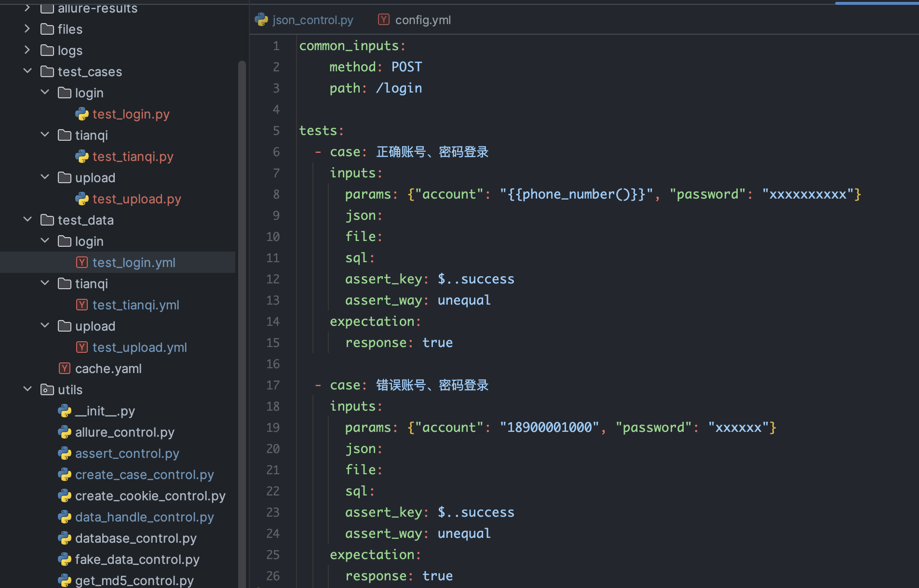This screenshot has height=588, width=919.
Task: Click Python icon beside allure_control.py
Action: click(x=65, y=432)
